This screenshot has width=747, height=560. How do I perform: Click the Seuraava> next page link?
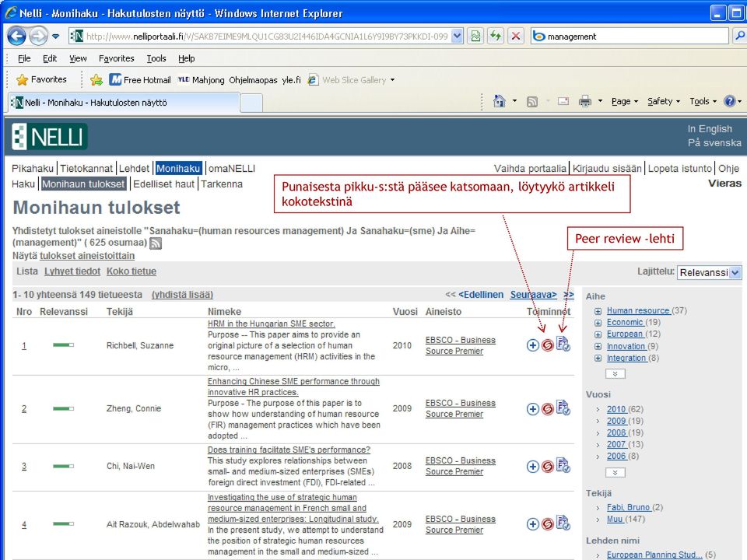[533, 295]
